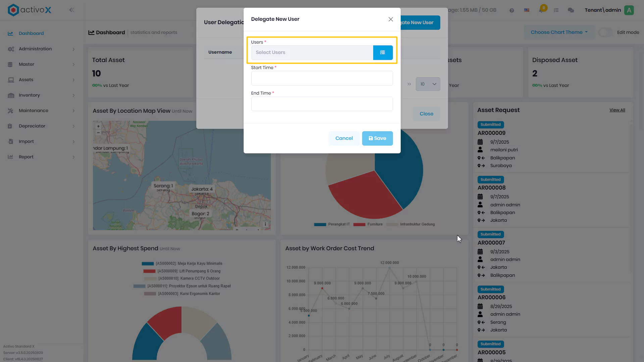Image resolution: width=644 pixels, height=362 pixels.
Task: Click the Jakarta: 4 map label
Action: 202,189
